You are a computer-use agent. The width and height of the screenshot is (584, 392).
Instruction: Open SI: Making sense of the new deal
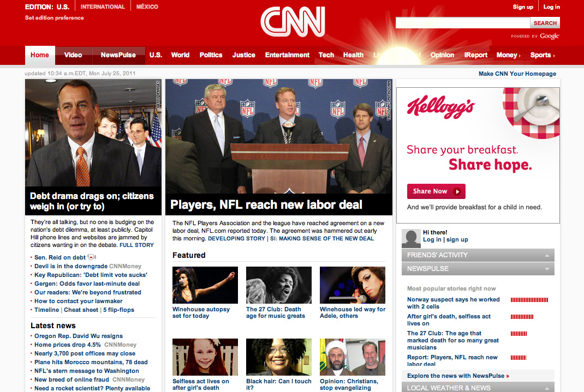[x=322, y=239]
